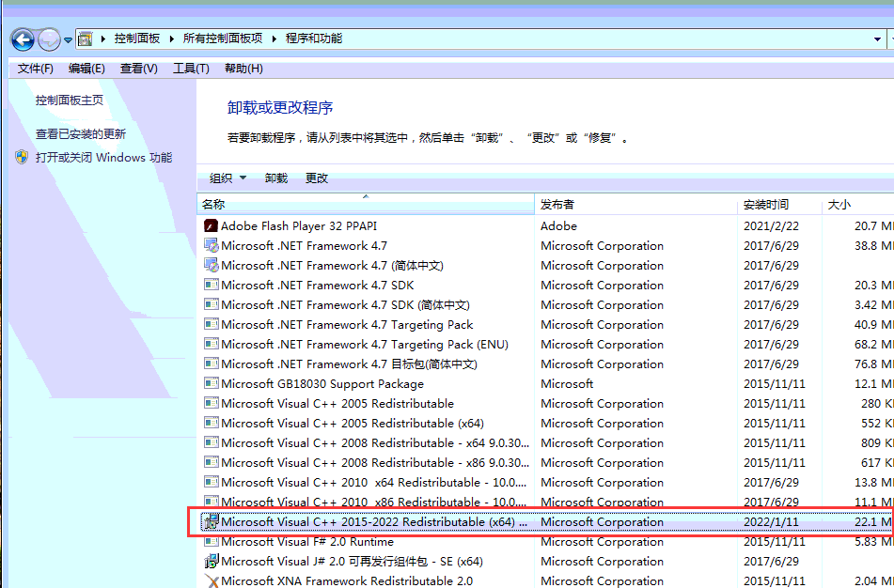The width and height of the screenshot is (894, 588).
Task: Click icon of Visual C++ 2005 Redistributable (x64)
Action: [211, 423]
